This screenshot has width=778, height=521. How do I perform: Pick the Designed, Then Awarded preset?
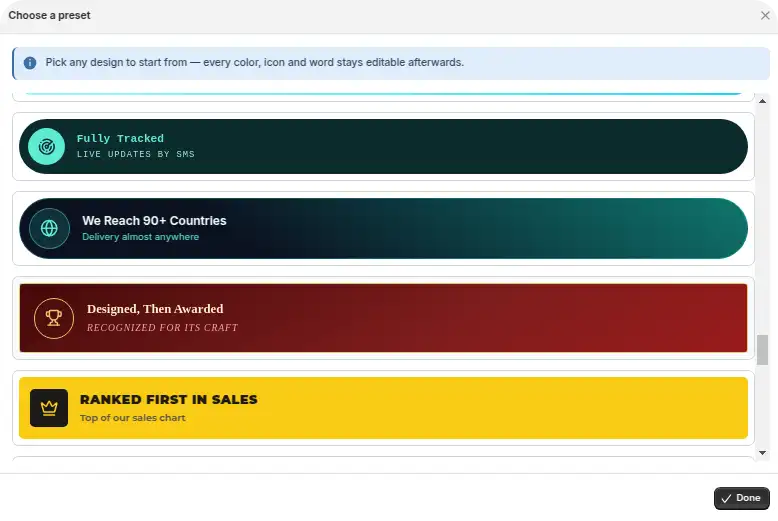[x=383, y=318]
